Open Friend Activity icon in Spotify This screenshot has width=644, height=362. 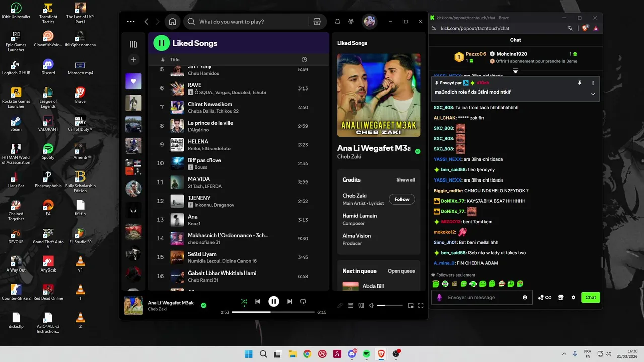(x=351, y=22)
